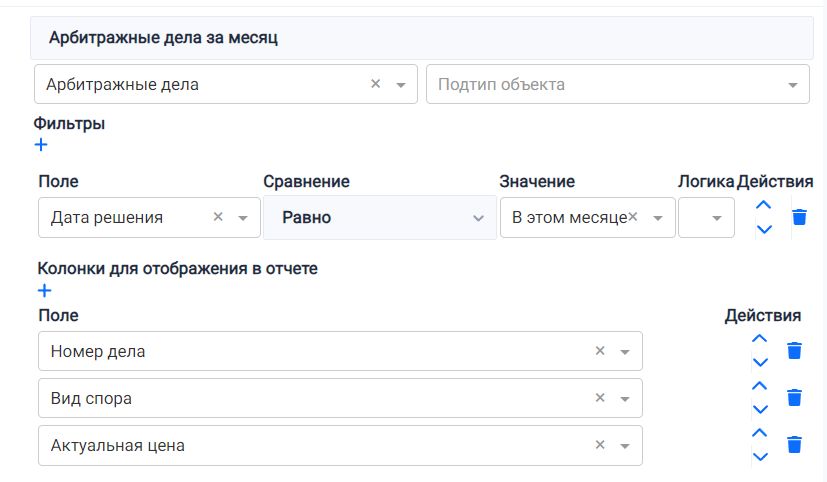Move the Актуальная цена column up
The width and height of the screenshot is (827, 482).
[x=759, y=433]
